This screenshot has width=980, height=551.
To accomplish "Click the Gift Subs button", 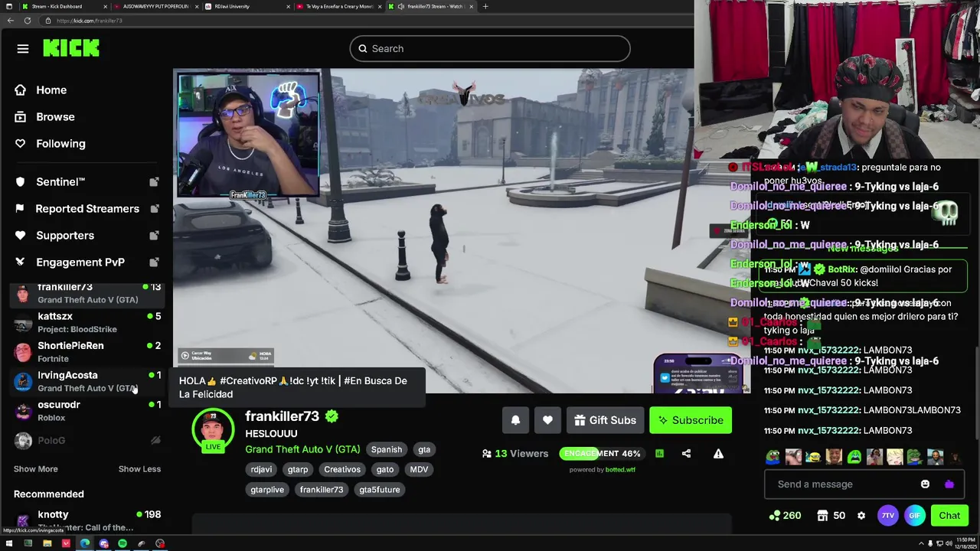I will (605, 420).
